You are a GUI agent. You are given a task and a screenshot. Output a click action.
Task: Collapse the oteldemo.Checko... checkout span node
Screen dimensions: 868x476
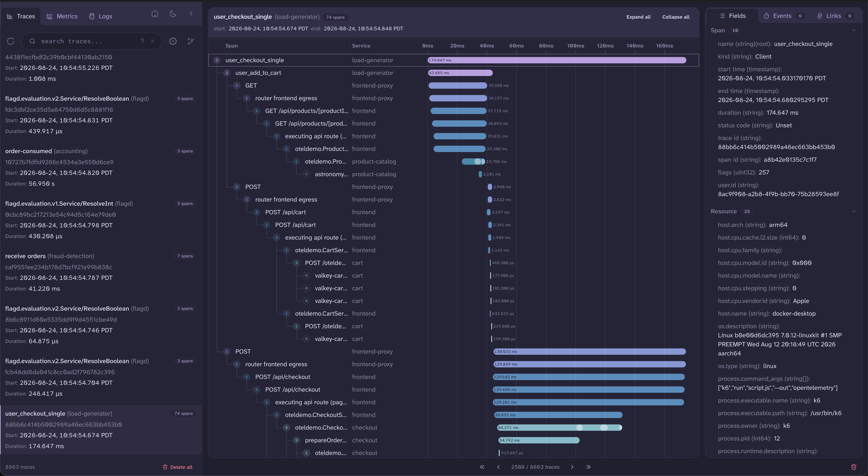click(x=286, y=427)
